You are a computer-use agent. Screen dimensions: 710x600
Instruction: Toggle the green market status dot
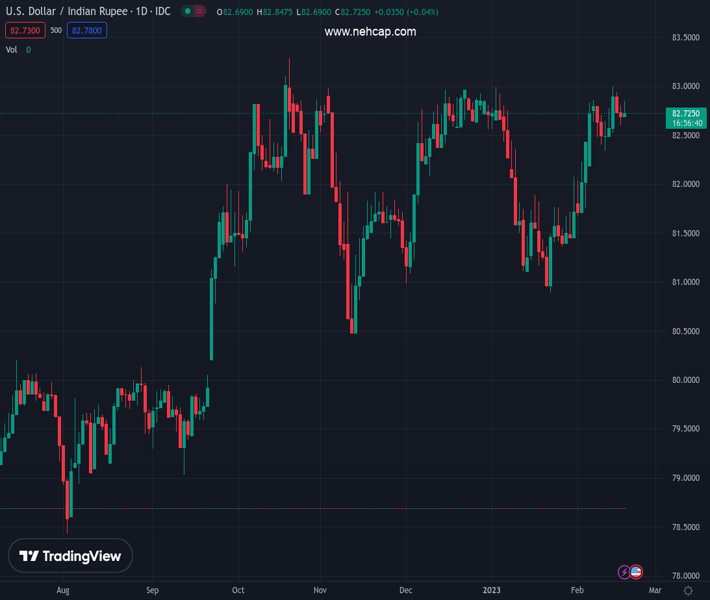click(x=187, y=12)
